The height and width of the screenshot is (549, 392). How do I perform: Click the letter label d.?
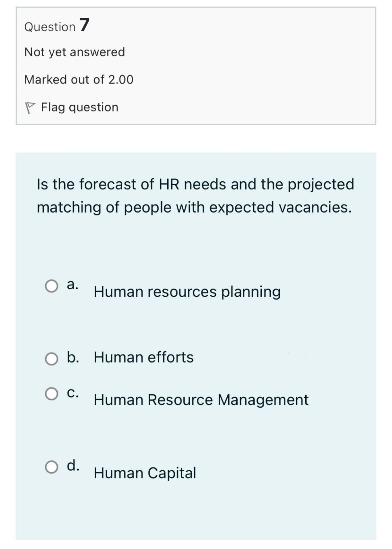pyautogui.click(x=73, y=465)
